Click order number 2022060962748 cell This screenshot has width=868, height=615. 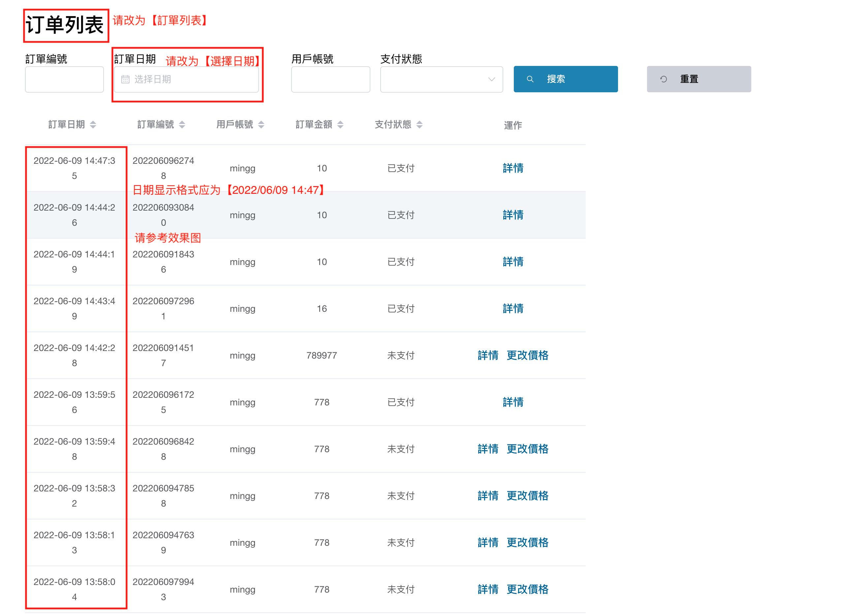click(163, 168)
